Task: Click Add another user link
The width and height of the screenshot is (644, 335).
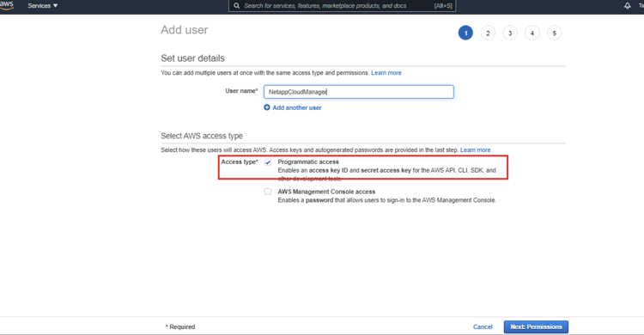Action: tap(297, 107)
